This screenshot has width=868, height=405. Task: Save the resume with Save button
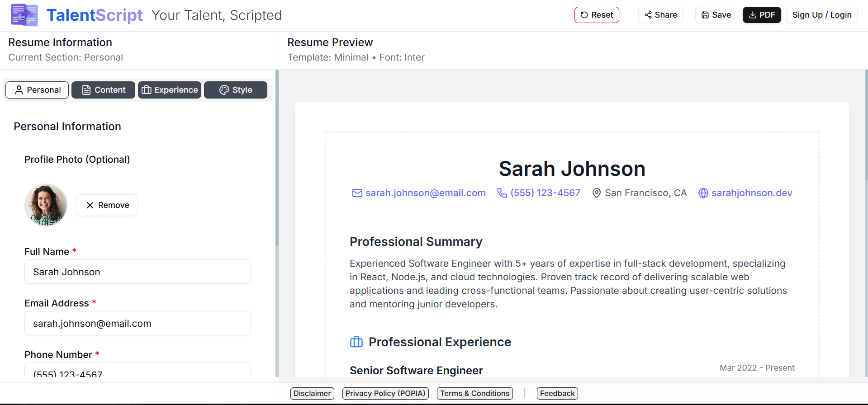pos(716,15)
